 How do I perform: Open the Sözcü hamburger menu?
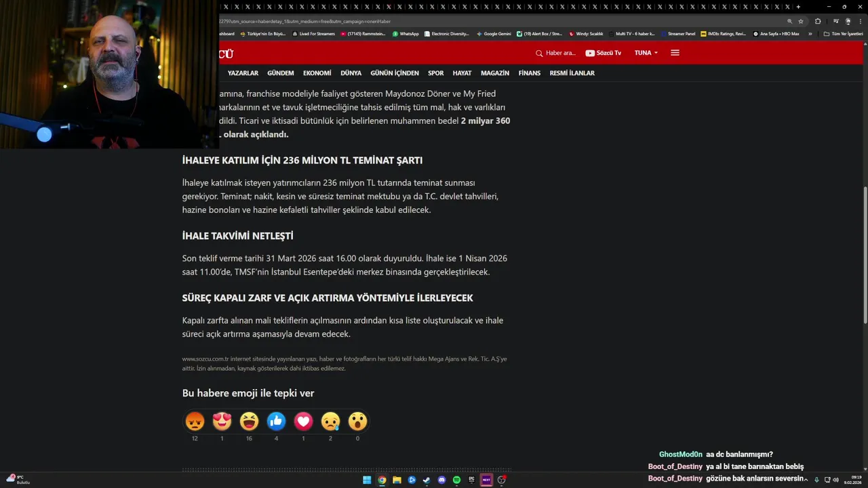[x=675, y=53]
